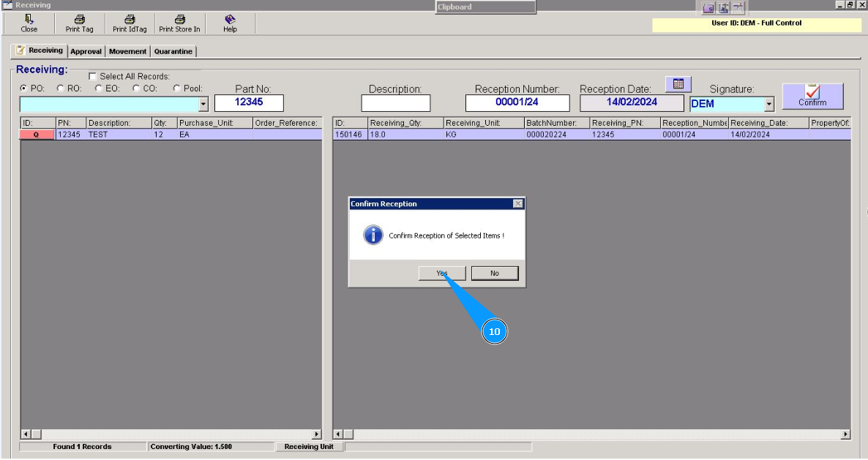Switch to the Receiving tab
Image resolution: width=868 pixels, height=460 pixels.
coord(40,50)
